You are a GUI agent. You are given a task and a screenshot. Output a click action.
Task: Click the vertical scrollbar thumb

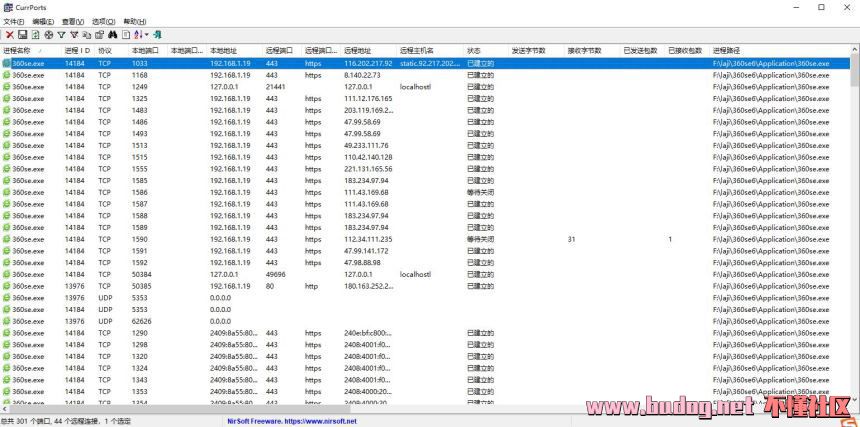(855, 70)
